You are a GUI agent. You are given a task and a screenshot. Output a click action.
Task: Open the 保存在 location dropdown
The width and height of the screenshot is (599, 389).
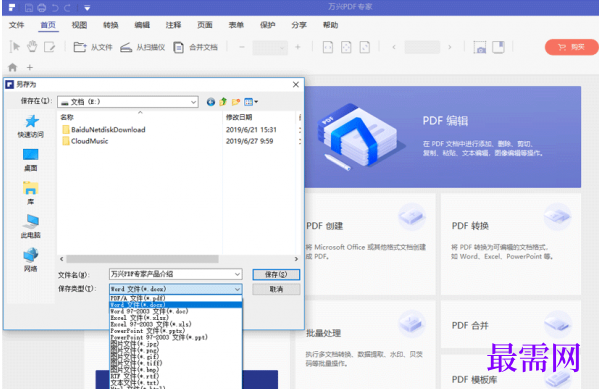(x=128, y=102)
